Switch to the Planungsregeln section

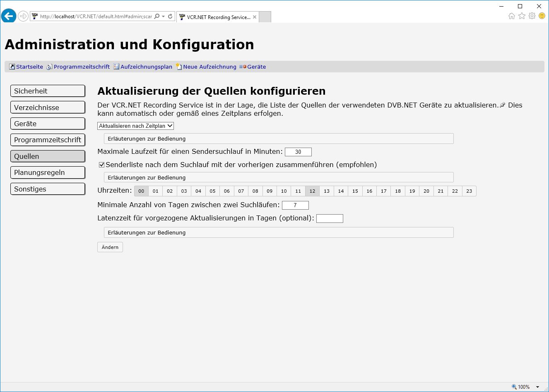click(48, 172)
